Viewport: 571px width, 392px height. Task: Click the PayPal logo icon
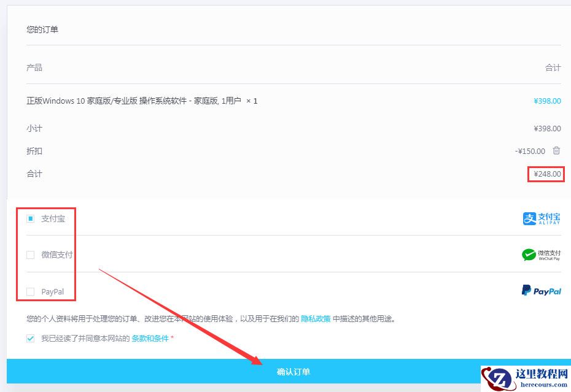pos(541,291)
